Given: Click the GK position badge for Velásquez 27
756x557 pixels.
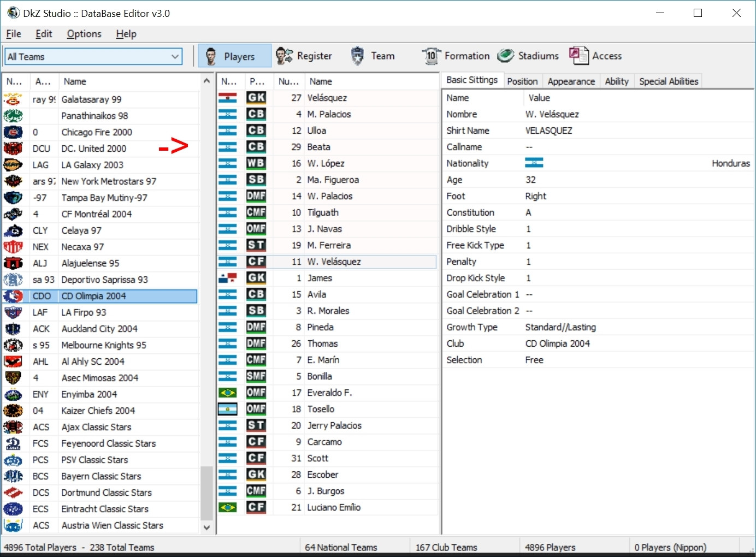Looking at the screenshot, I should pyautogui.click(x=256, y=98).
